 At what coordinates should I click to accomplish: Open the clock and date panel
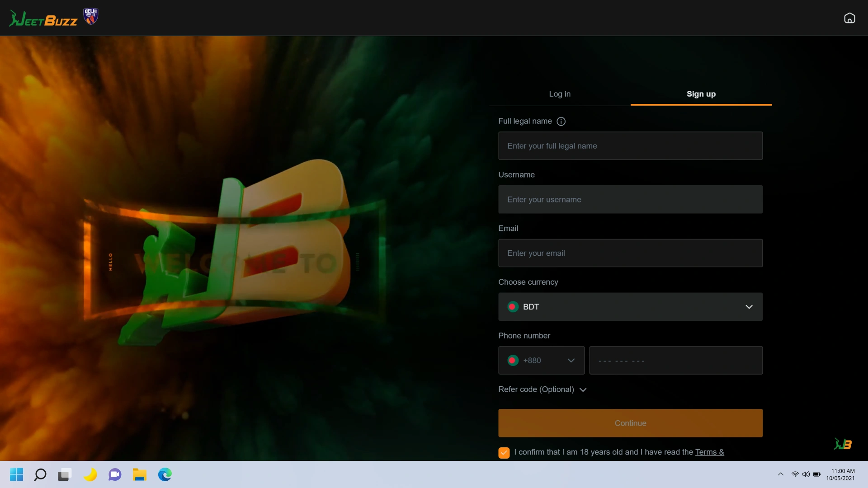840,474
